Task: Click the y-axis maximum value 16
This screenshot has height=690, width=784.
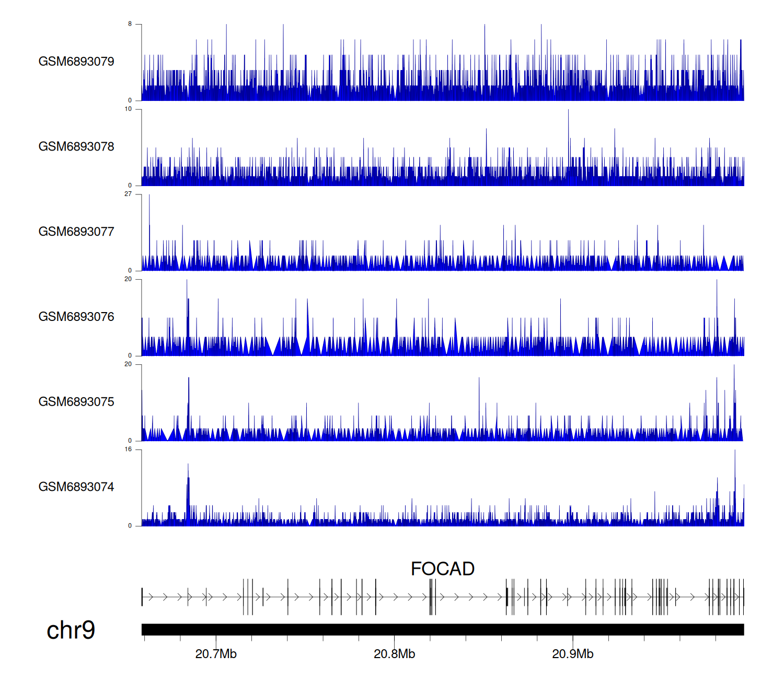Action: pyautogui.click(x=128, y=450)
